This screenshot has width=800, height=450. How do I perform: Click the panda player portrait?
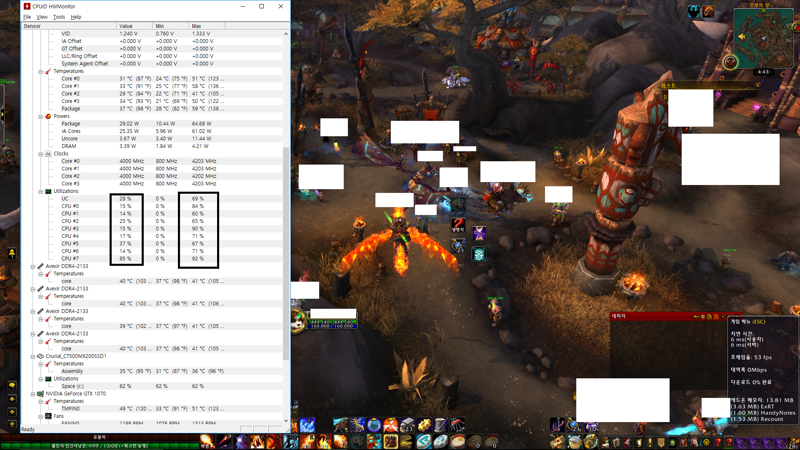(299, 321)
